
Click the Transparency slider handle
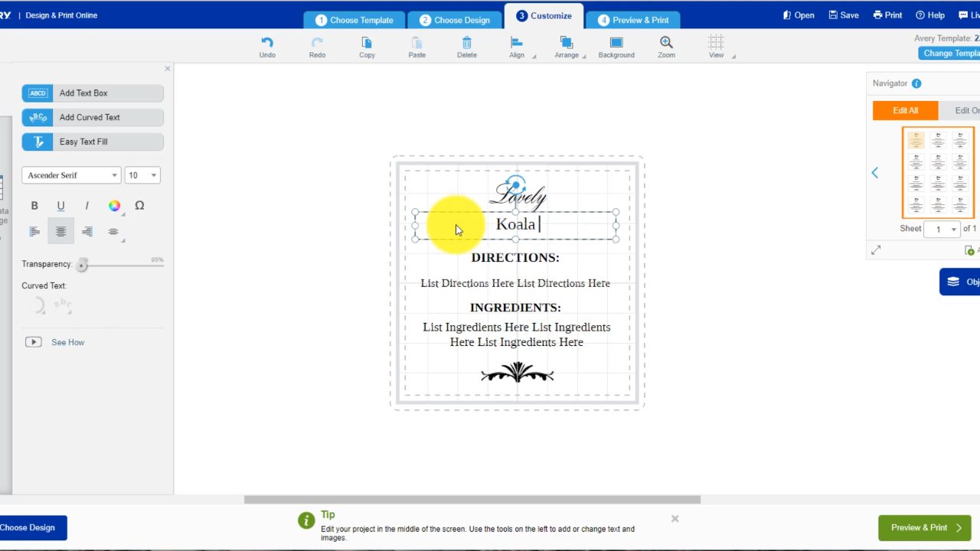coord(82,266)
